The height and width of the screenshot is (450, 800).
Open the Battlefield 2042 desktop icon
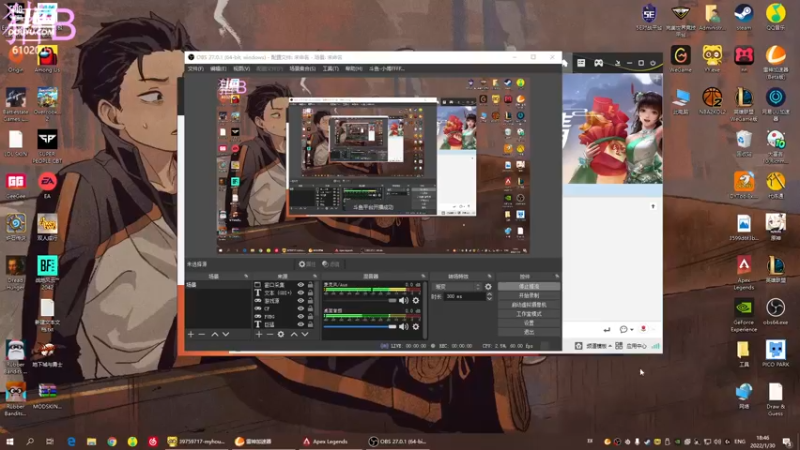(47, 273)
